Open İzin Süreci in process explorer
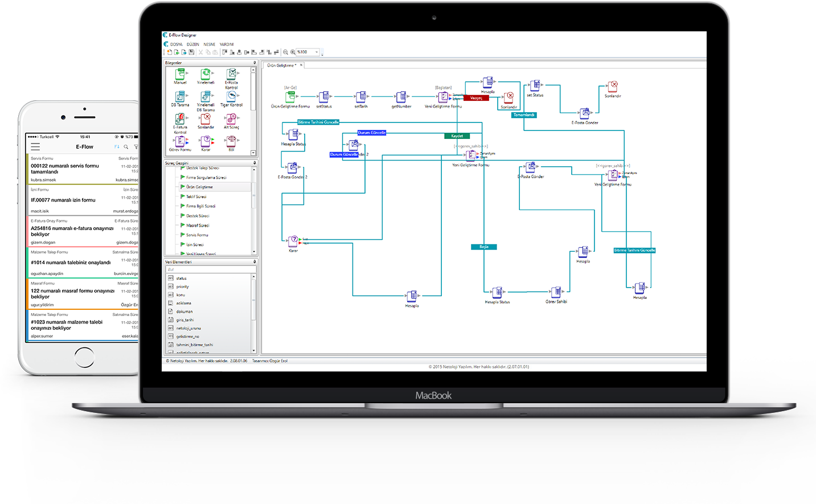816x504 pixels. (192, 245)
